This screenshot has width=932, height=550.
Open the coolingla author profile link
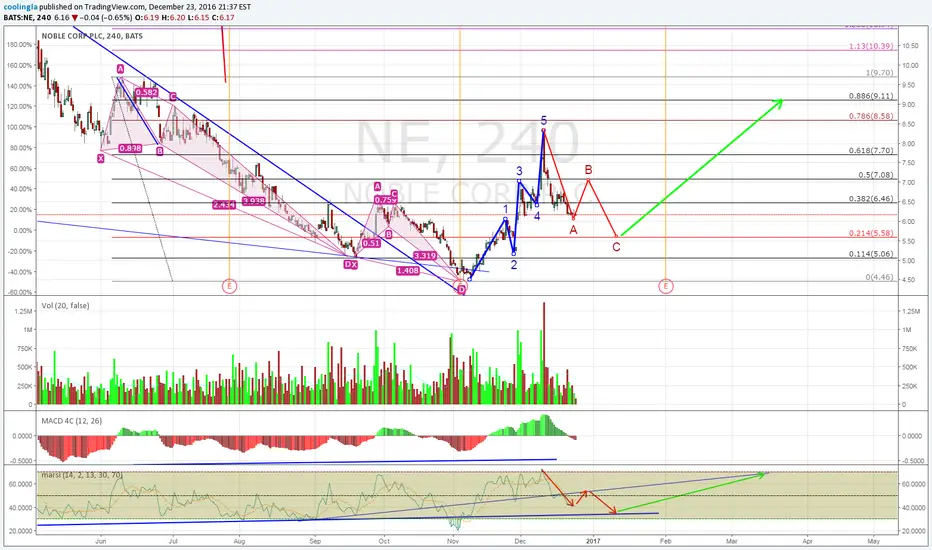[19, 7]
